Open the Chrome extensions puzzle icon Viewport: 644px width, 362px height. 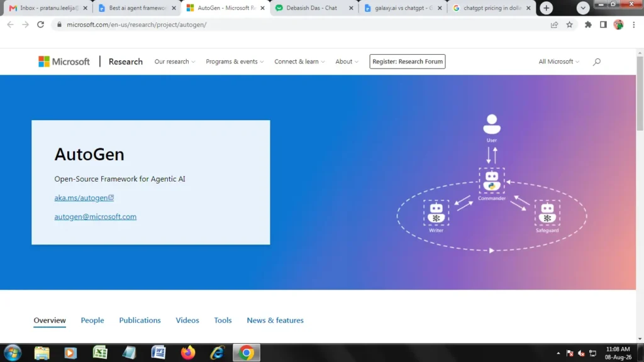[x=588, y=25]
